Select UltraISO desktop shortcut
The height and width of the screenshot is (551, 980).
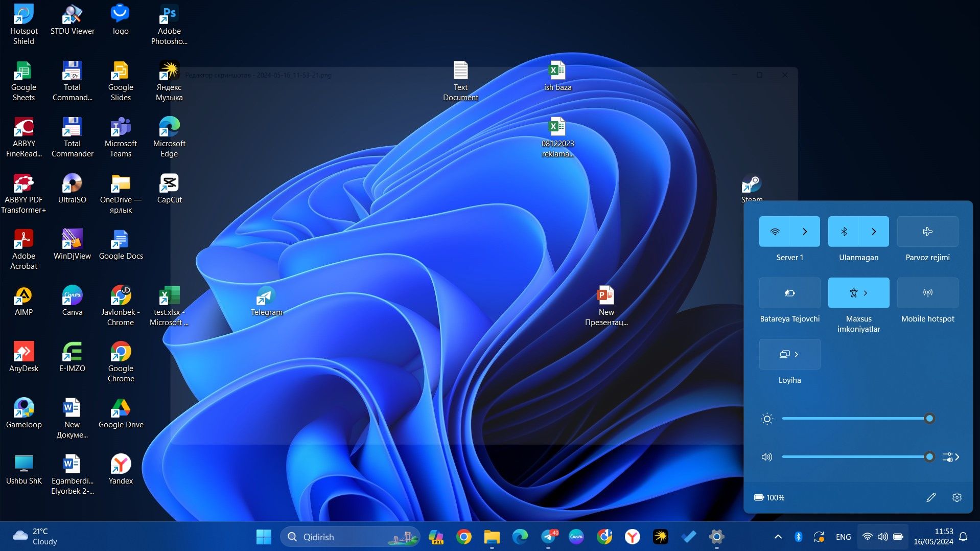click(72, 188)
